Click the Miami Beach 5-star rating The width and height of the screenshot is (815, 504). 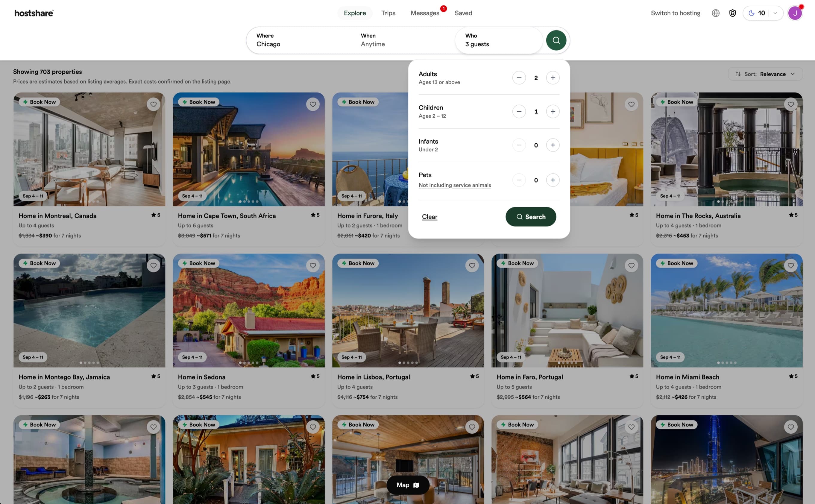pos(793,376)
